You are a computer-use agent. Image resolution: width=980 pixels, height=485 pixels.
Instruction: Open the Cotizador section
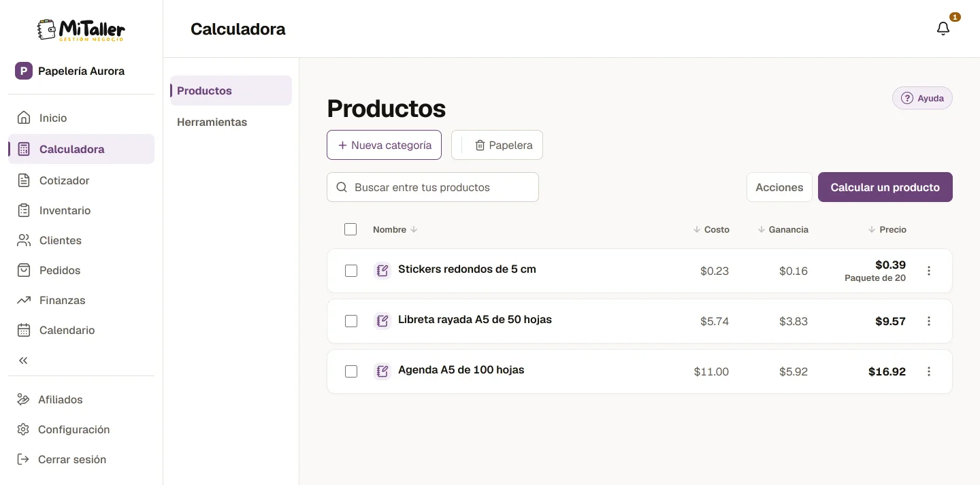click(x=81, y=180)
